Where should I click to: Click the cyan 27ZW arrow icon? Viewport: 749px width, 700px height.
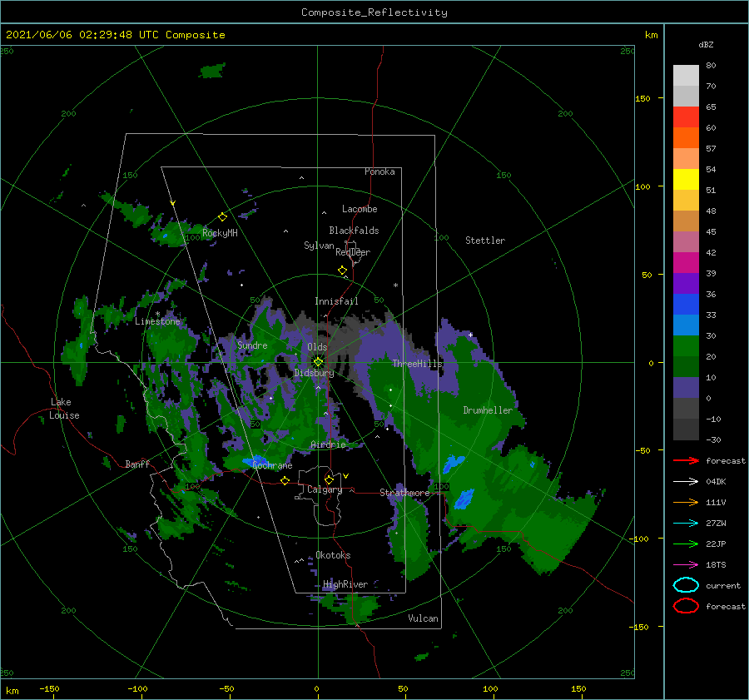tap(686, 524)
